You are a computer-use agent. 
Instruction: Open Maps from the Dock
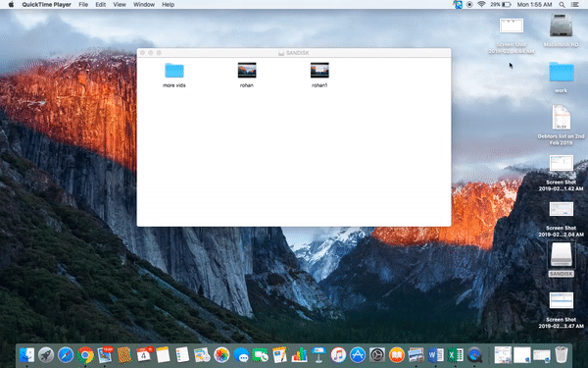coord(202,355)
